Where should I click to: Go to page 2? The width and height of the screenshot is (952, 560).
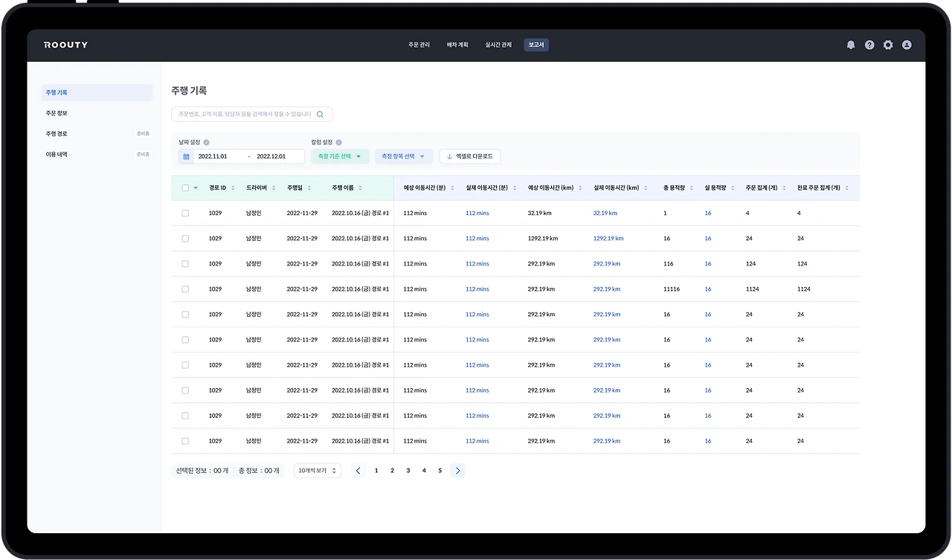pyautogui.click(x=392, y=471)
